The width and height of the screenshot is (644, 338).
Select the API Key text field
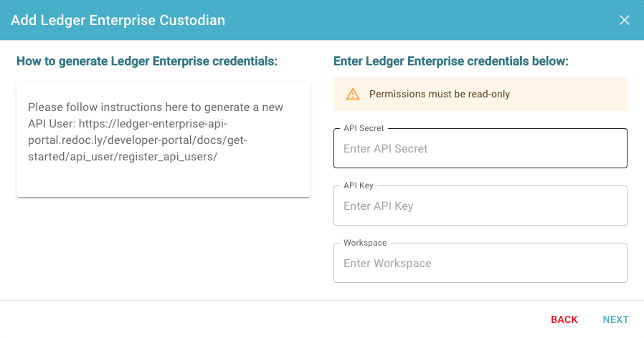pos(480,206)
